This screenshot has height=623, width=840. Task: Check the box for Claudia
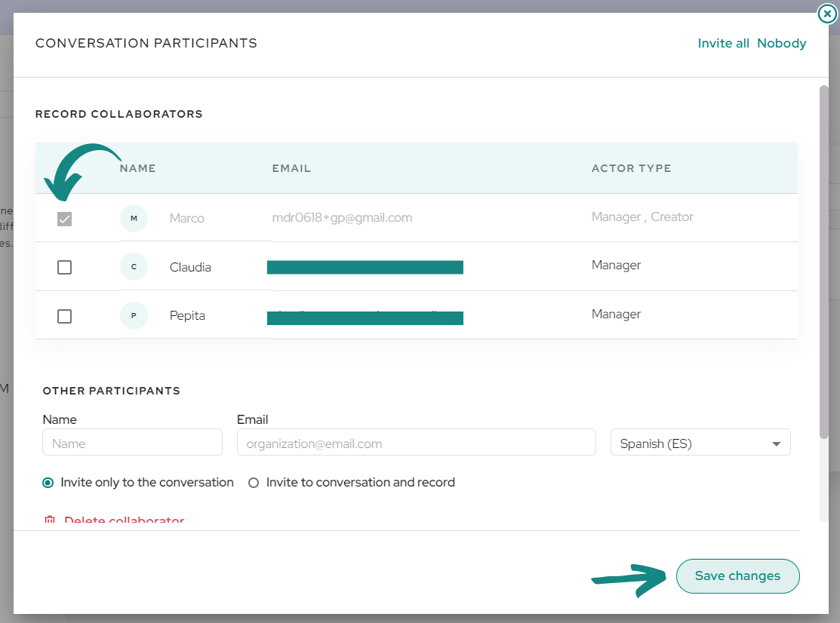coord(64,267)
